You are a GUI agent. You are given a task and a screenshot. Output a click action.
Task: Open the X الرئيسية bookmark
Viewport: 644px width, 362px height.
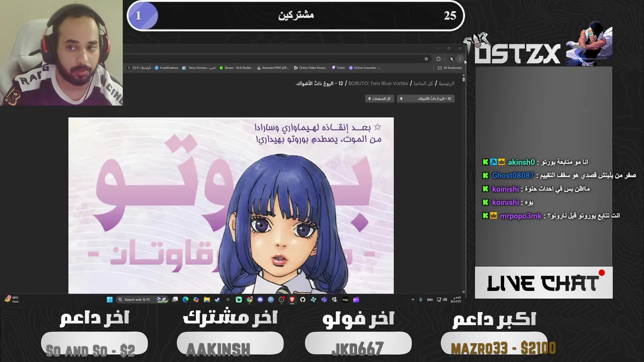coord(139,68)
